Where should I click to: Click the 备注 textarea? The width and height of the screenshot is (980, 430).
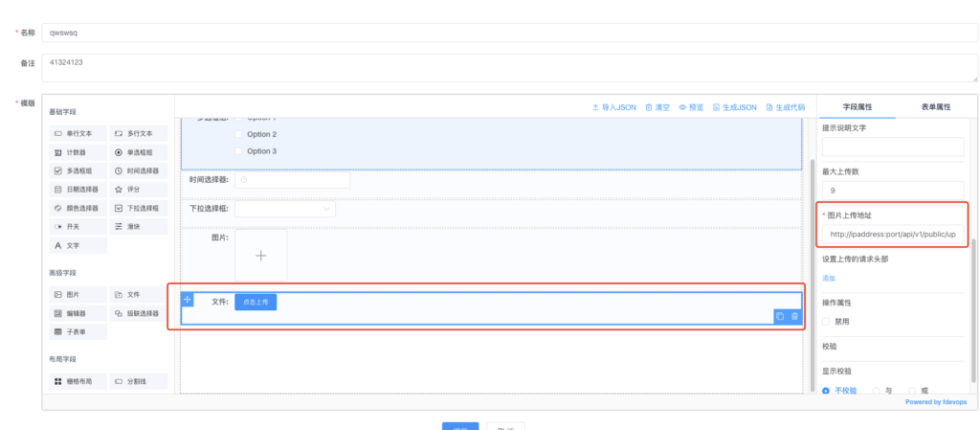[x=509, y=67]
